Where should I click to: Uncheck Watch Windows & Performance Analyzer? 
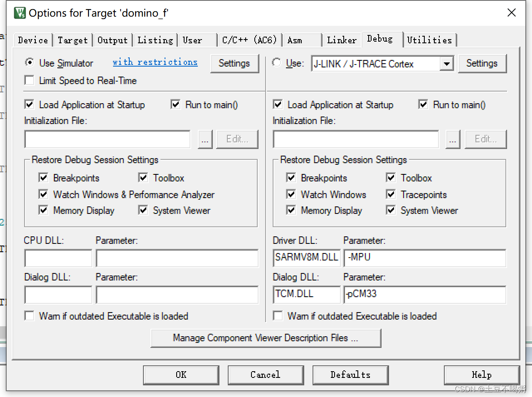coord(43,194)
